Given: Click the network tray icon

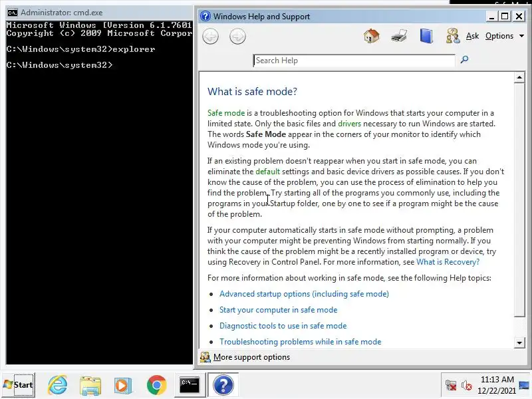Looking at the screenshot, I should 451,385.
